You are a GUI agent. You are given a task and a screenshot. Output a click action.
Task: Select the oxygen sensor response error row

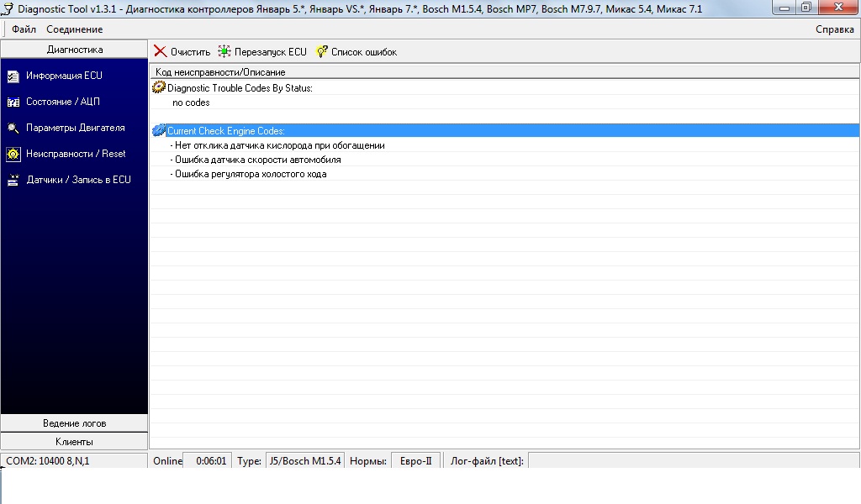277,145
